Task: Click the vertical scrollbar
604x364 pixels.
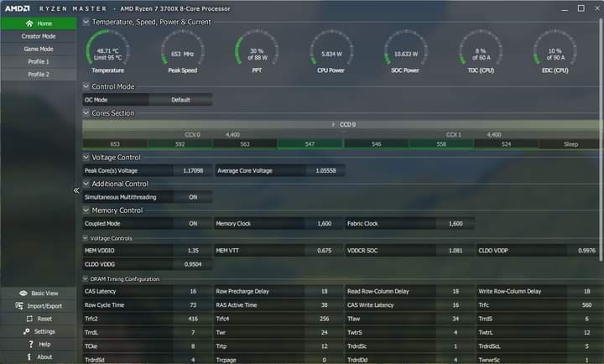Action: 601,138
